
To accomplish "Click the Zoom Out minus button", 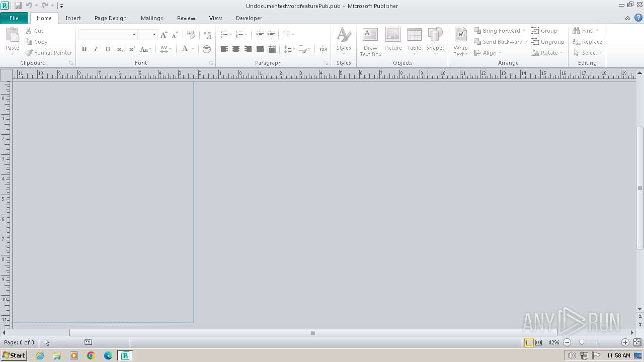I will click(x=567, y=342).
